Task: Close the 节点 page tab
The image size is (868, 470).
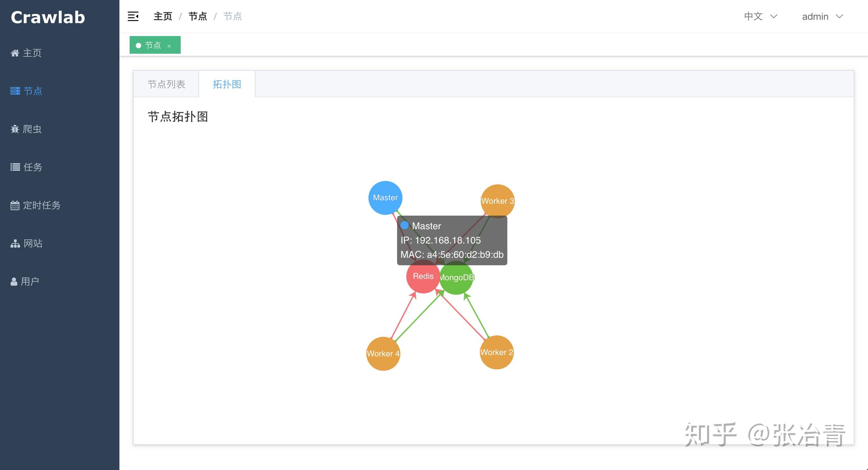Action: (x=169, y=46)
